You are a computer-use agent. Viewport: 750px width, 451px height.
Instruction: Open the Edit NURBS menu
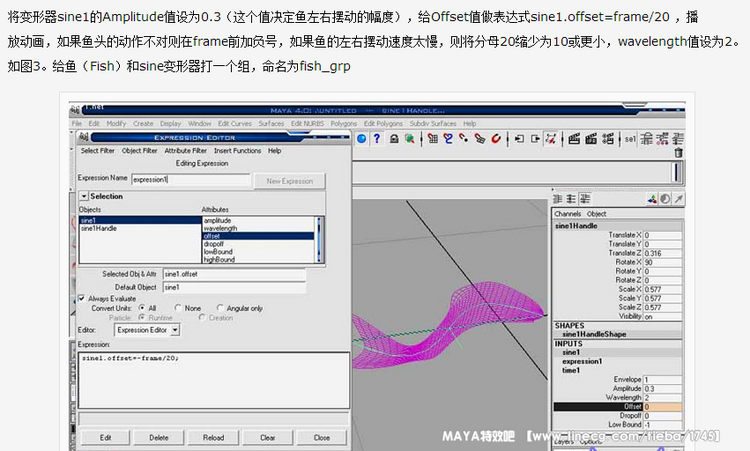click(308, 123)
